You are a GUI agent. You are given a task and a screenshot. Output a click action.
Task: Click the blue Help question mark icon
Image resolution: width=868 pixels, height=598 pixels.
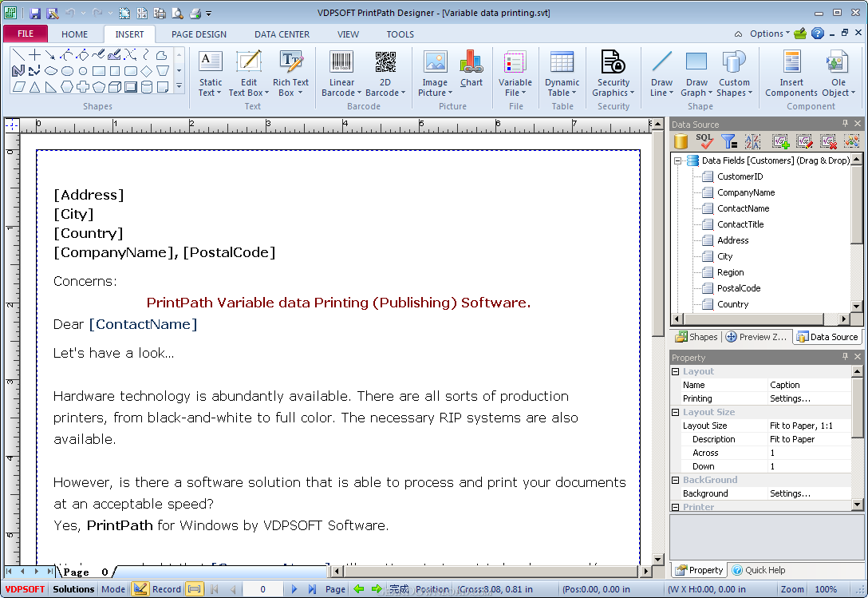click(x=817, y=34)
